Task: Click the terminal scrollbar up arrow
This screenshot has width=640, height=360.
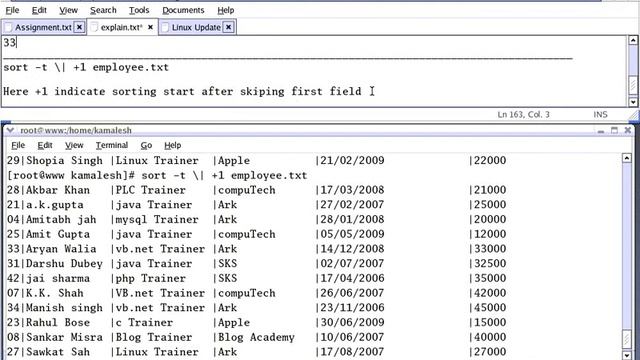Action: point(627,158)
